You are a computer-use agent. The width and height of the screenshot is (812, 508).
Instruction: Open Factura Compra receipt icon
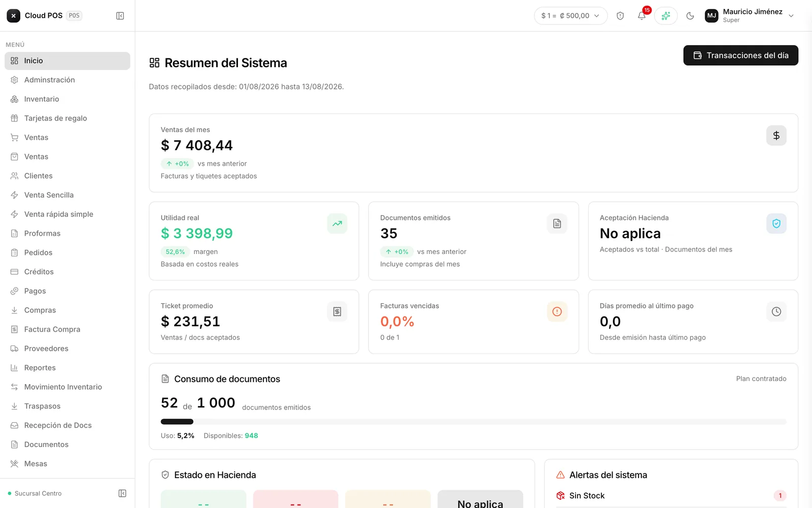coord(14,330)
